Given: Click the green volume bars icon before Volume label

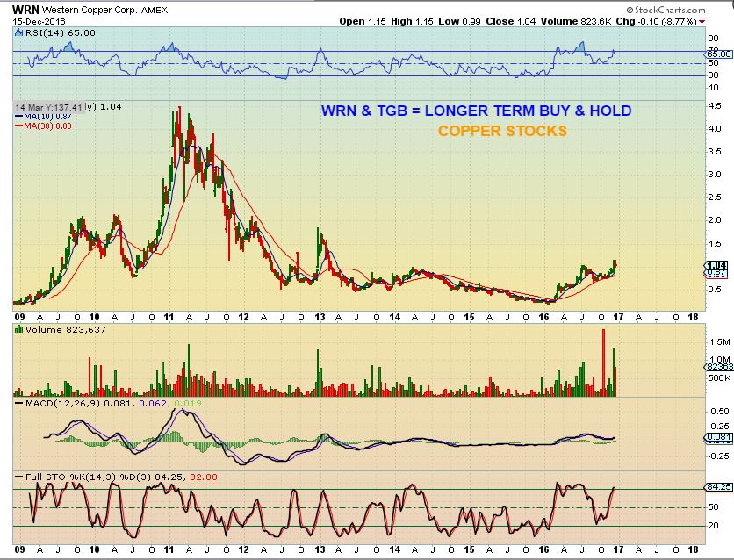Looking at the screenshot, I should point(19,329).
